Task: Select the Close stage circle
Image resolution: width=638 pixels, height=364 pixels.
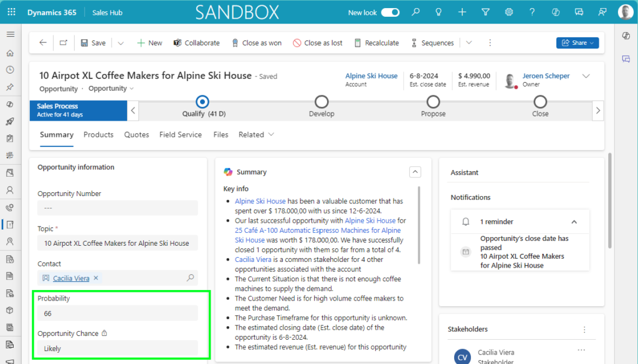Action: [x=540, y=101]
